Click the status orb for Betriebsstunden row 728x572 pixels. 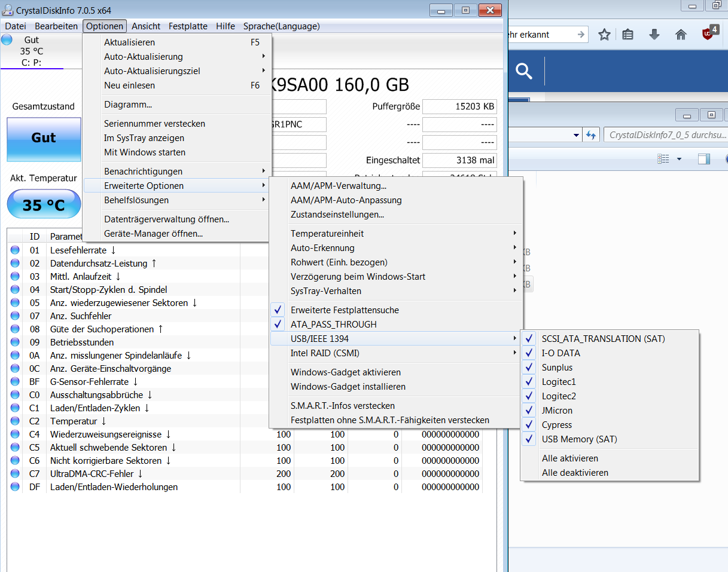click(x=15, y=342)
